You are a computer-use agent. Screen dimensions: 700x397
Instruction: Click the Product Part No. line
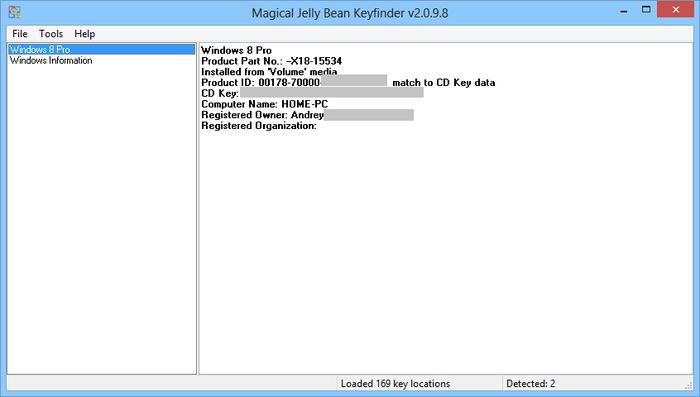tap(271, 61)
